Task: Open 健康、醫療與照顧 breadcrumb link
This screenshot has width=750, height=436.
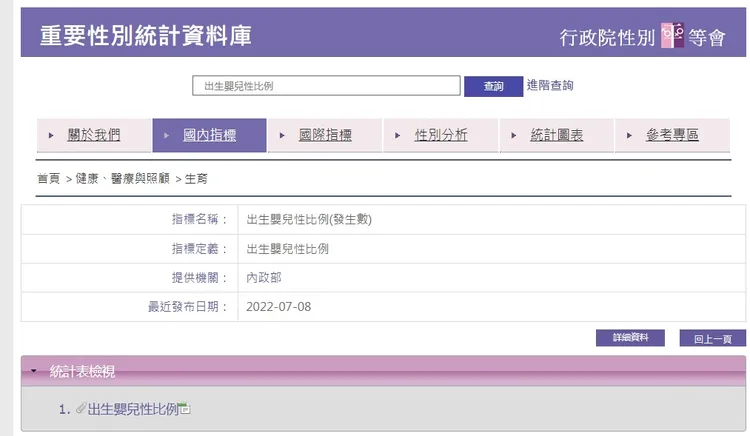Action: [x=122, y=179]
